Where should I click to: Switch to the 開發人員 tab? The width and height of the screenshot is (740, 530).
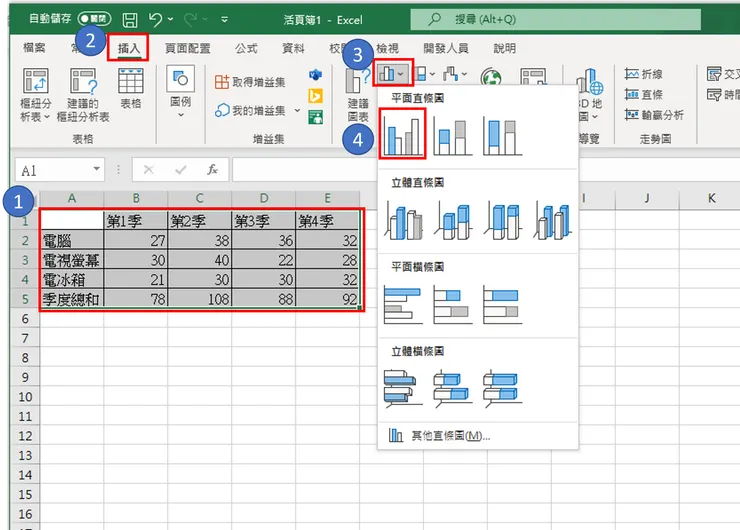446,48
